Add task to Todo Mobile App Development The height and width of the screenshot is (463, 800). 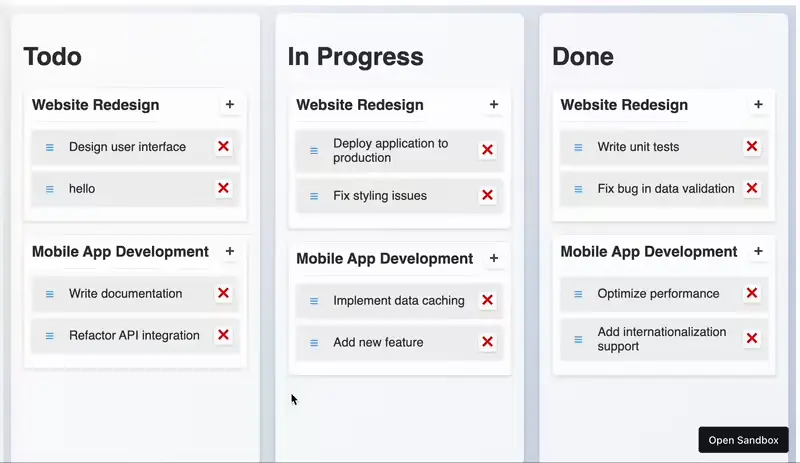pos(229,252)
